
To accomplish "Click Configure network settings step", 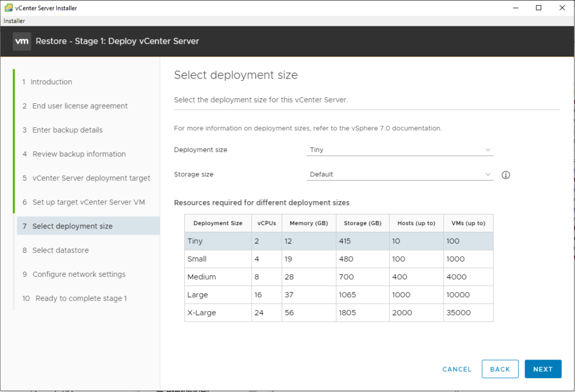I will (x=74, y=274).
